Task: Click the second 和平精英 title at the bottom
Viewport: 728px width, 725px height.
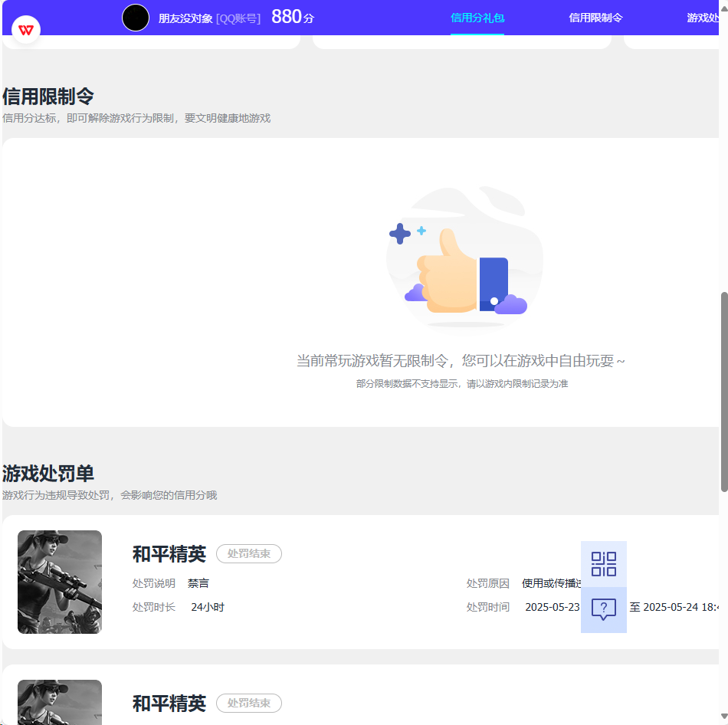Action: pos(169,704)
